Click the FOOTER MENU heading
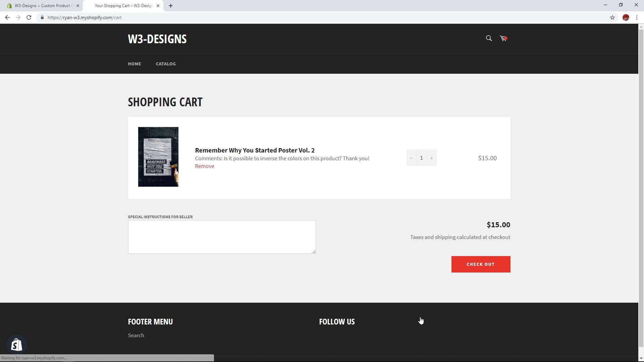 (x=150, y=322)
